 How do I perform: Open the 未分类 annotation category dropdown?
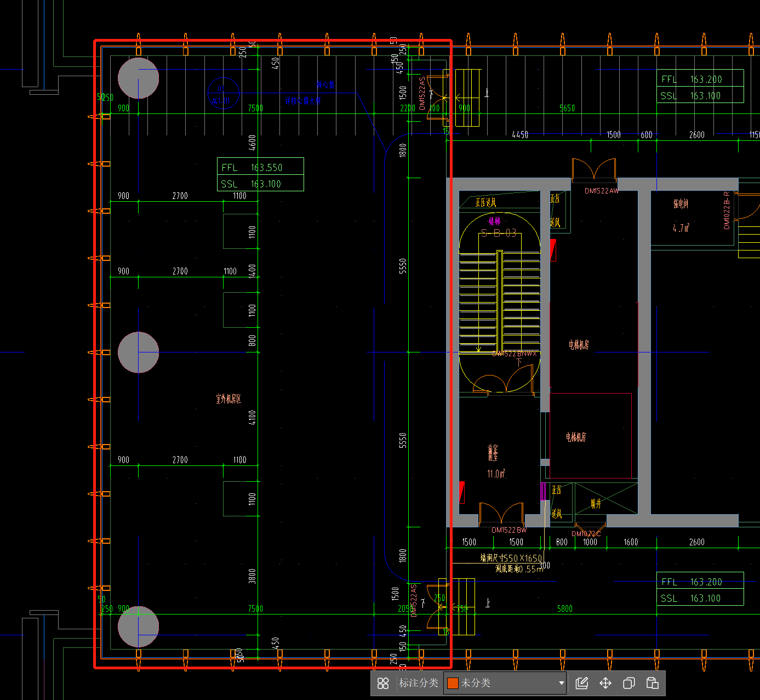tap(505, 683)
